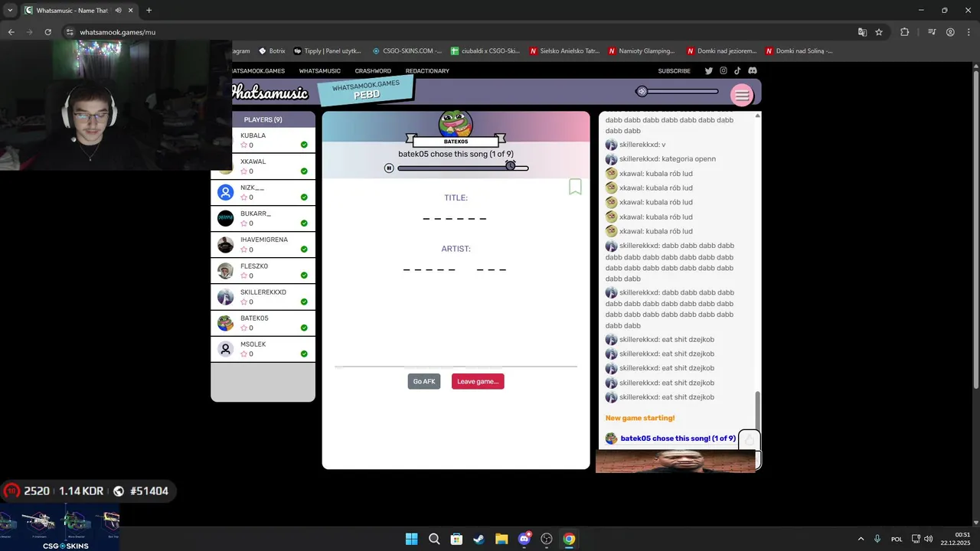Open the CRASHWORD nav item

point(373,71)
